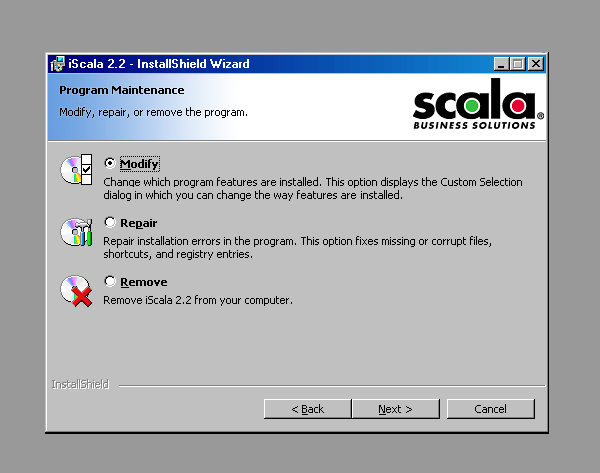Click the 'Change which program features' description text
This screenshot has width=600, height=473.
pos(313,188)
